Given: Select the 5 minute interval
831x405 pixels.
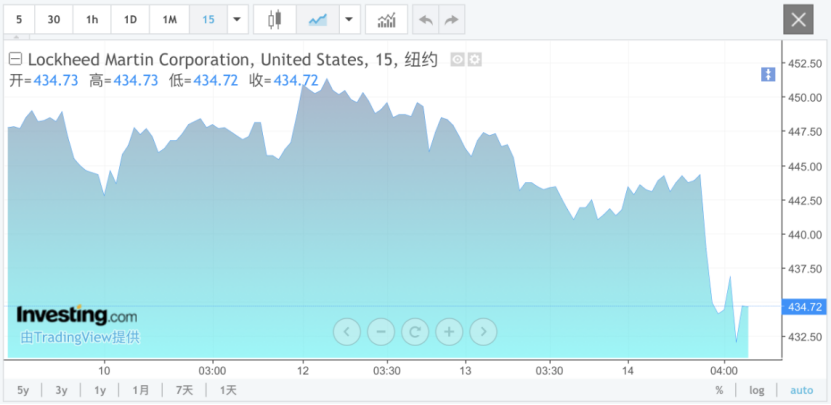Looking at the screenshot, I should pyautogui.click(x=19, y=20).
